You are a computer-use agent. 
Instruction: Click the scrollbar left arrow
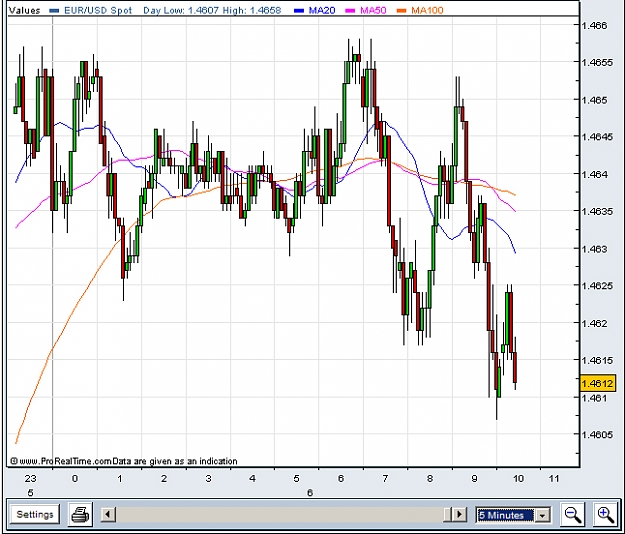tap(108, 514)
